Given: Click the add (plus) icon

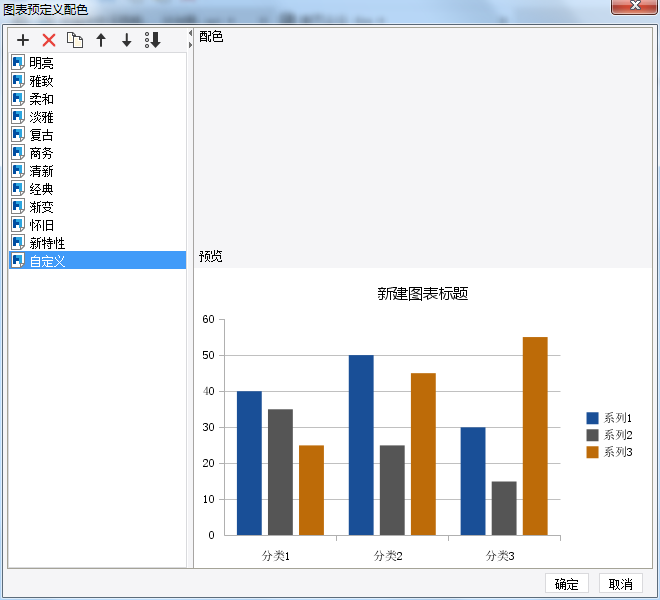Looking at the screenshot, I should click(23, 40).
